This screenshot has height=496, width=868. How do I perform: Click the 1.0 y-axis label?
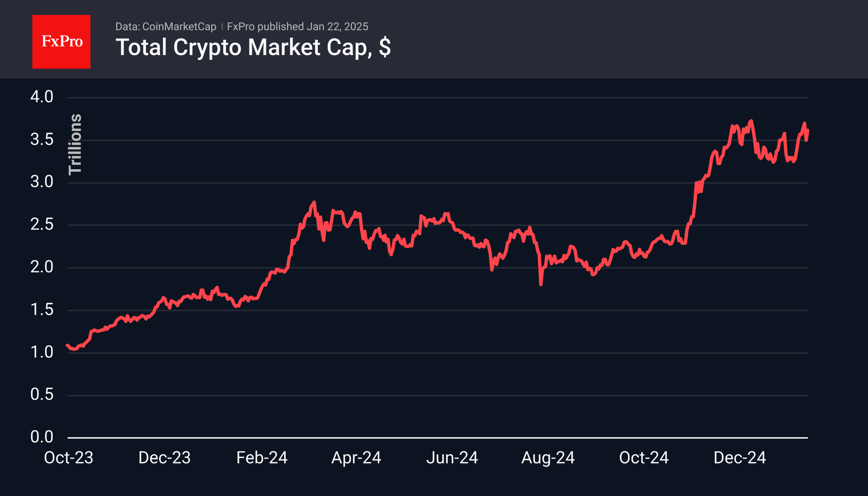(x=42, y=352)
